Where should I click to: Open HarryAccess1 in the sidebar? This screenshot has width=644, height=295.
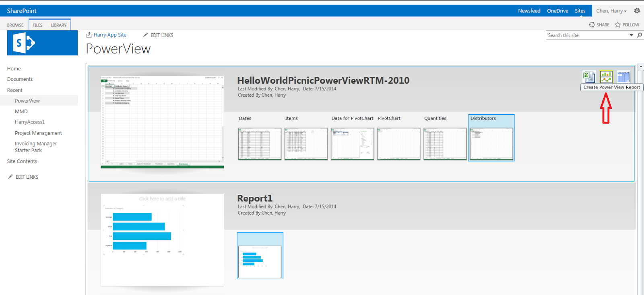point(30,122)
